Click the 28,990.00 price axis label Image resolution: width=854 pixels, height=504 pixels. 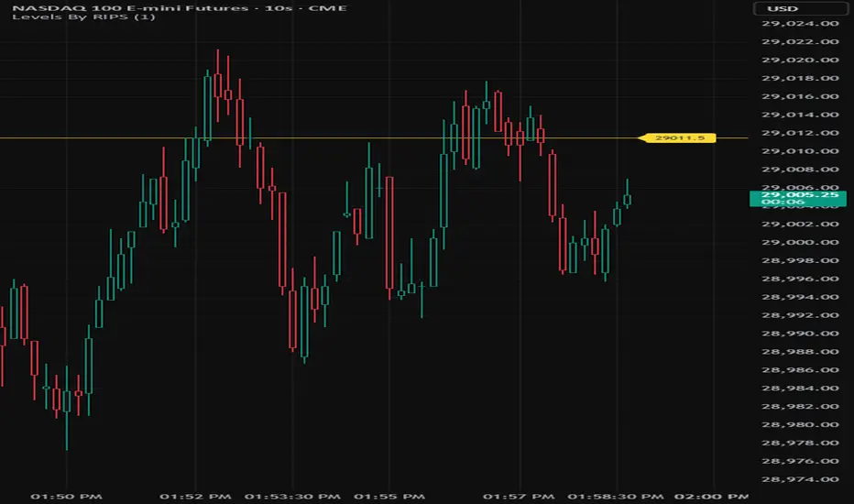800,334
